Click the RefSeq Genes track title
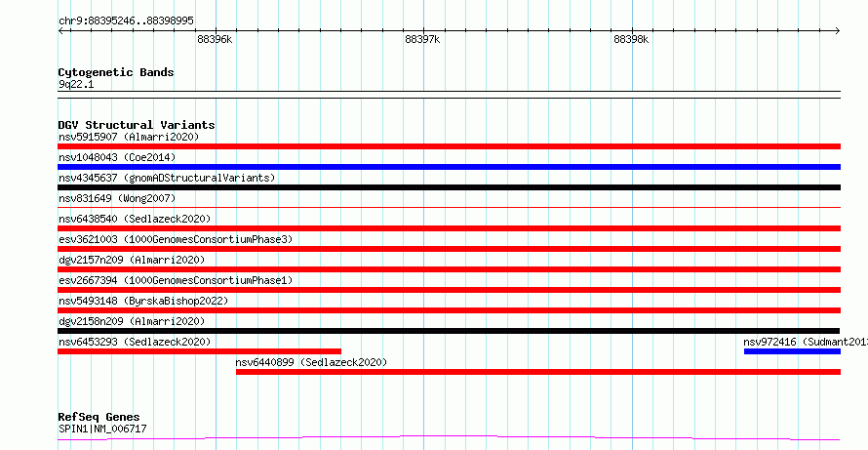Viewport: 868px width, 450px height. [99, 417]
